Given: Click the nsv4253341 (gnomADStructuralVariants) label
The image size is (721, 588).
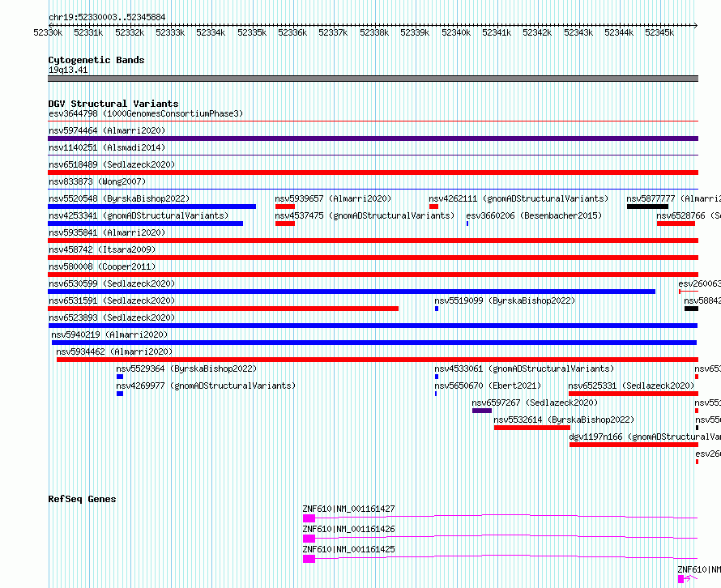Looking at the screenshot, I should click(139, 215).
